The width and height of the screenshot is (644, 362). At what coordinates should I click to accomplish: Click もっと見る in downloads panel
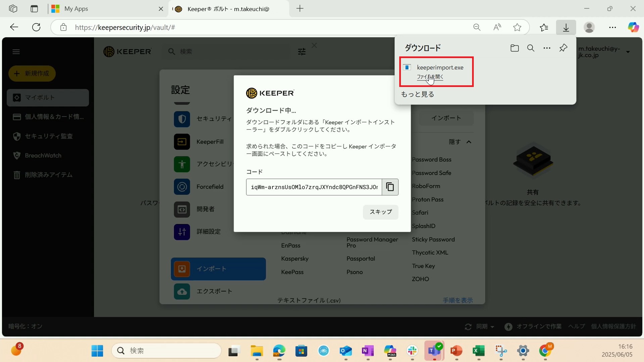tap(417, 94)
